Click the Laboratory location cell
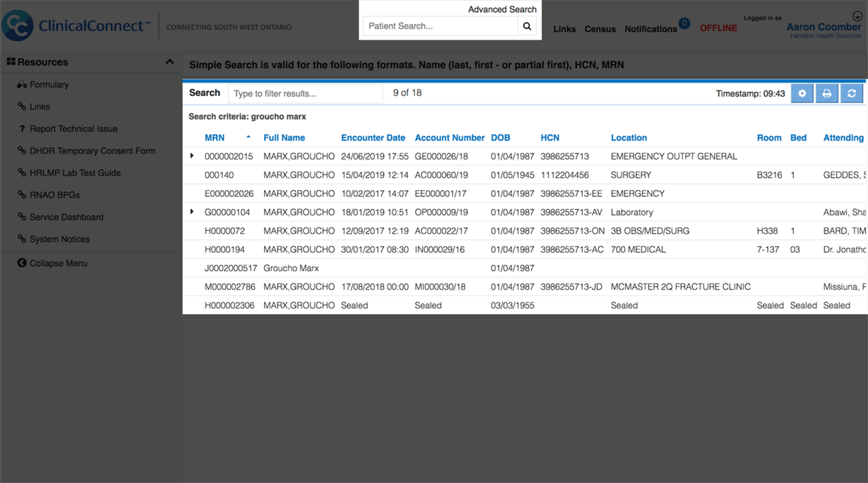 tap(632, 212)
